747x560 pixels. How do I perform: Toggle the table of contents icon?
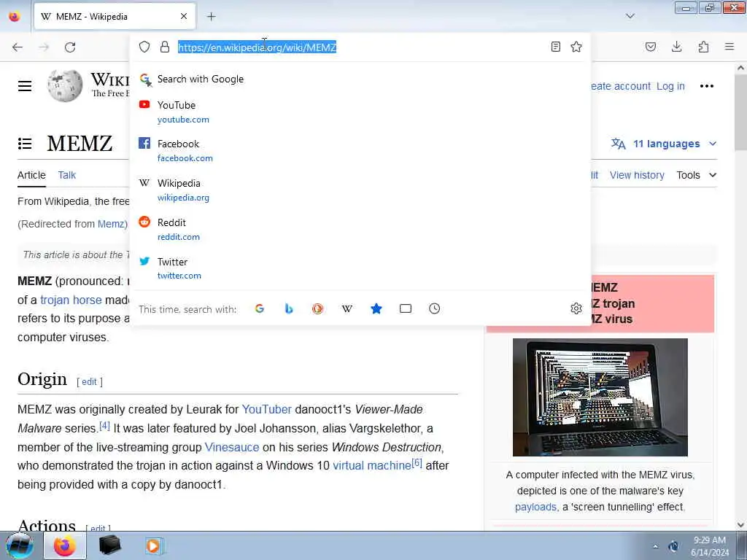(25, 144)
